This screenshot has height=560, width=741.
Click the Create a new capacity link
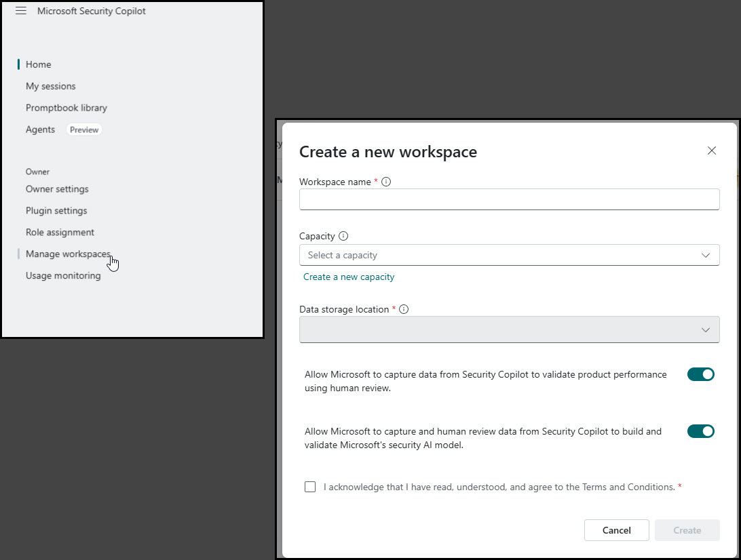pyautogui.click(x=349, y=277)
